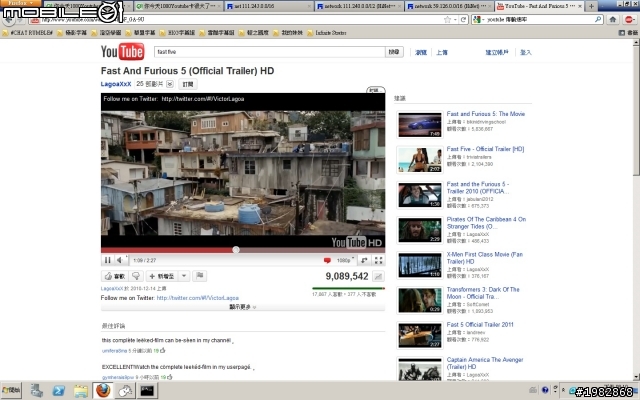640x400 pixels.
Task: Open 'Transformers 3: Dark Of The Moon' link
Action: (483, 293)
